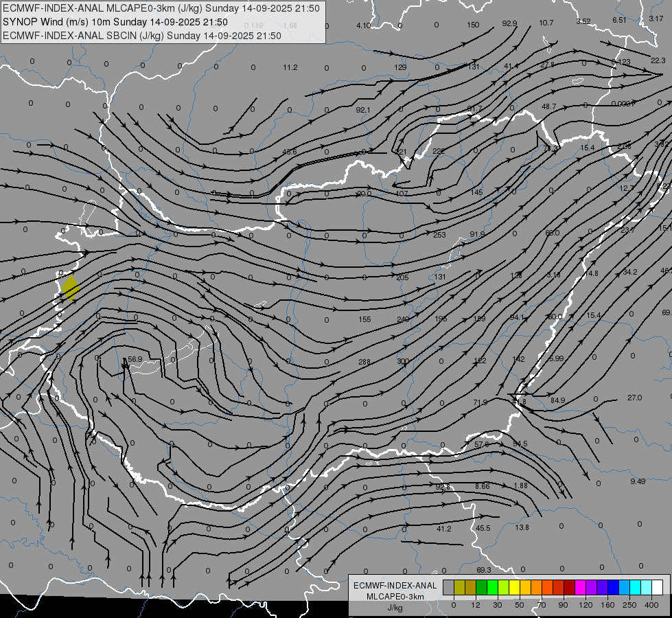Viewport: 672px width, 618px height.
Task: Click the 8.66 value on the map
Action: (482, 486)
